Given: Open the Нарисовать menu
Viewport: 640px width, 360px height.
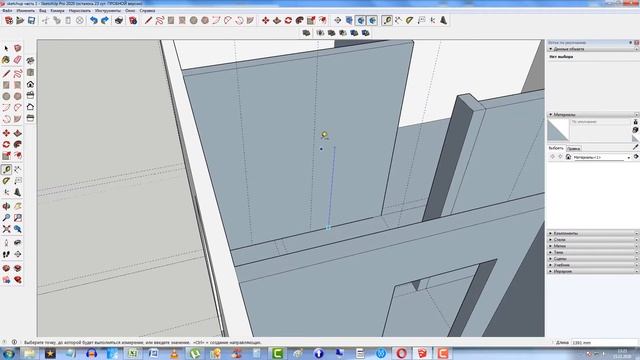Looking at the screenshot, I should [80, 11].
